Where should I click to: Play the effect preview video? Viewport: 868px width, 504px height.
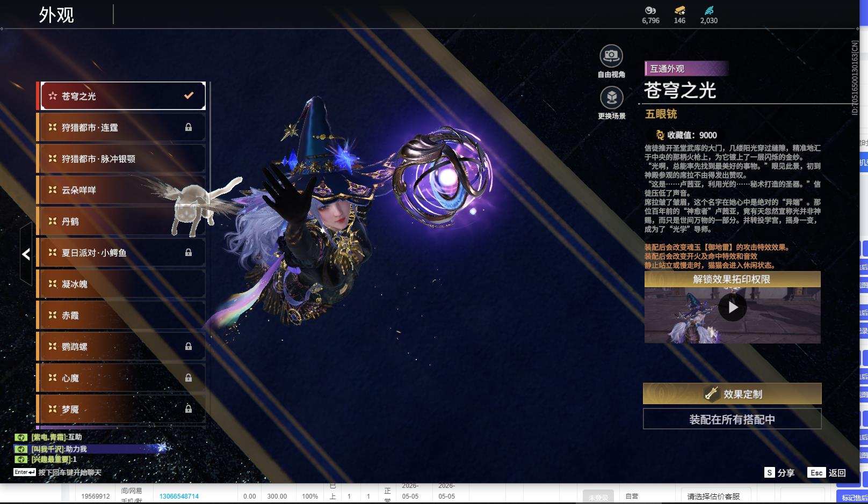732,307
